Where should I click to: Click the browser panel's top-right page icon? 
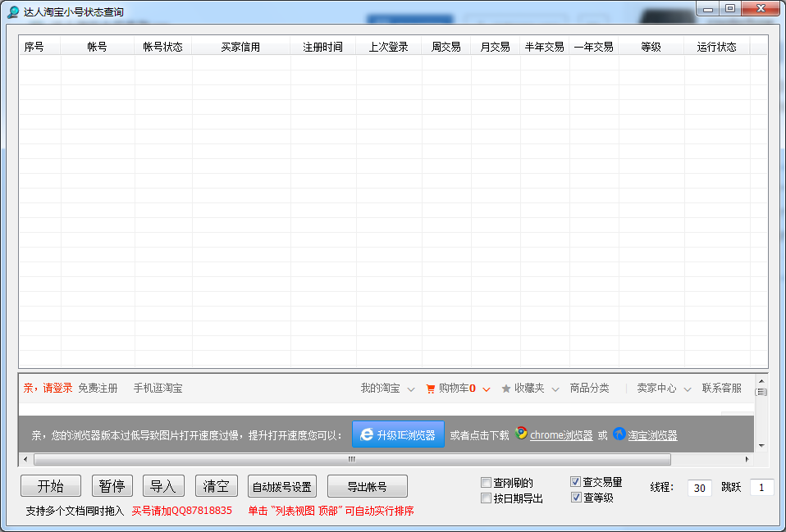point(761,393)
